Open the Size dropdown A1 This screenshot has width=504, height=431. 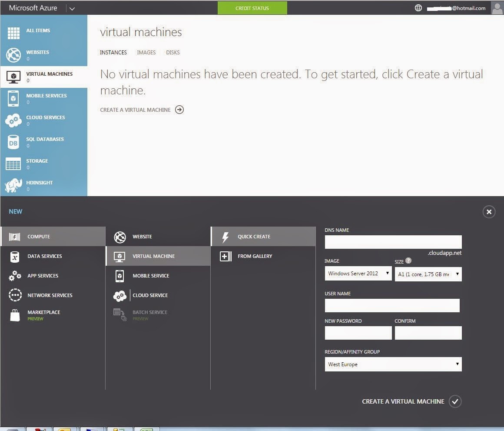pos(428,274)
